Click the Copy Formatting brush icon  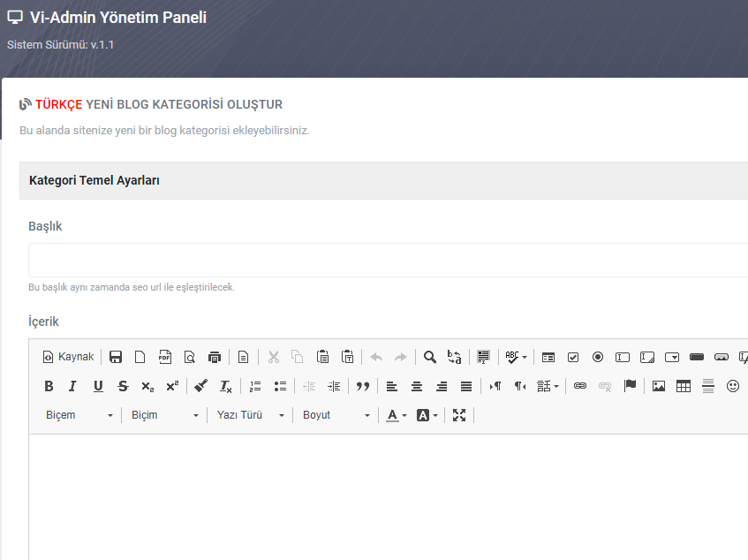[x=200, y=386]
